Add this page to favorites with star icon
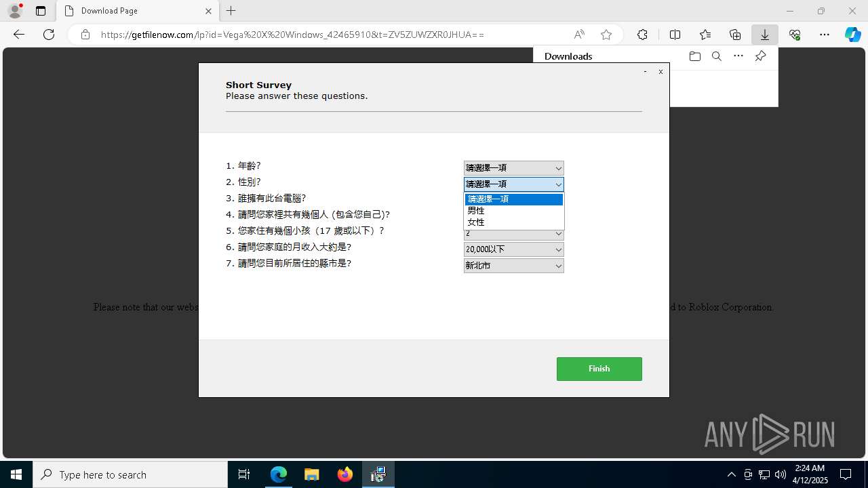 tap(606, 35)
